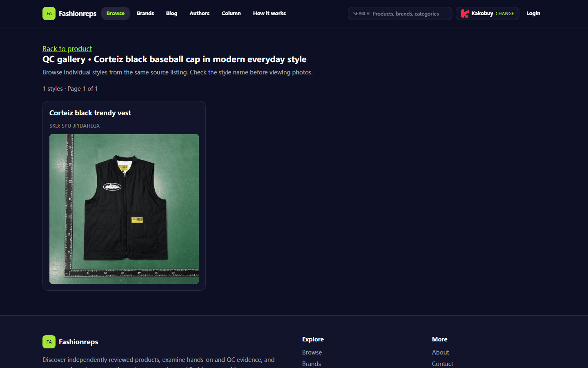The image size is (588, 368).
Task: Open the black vest QC photo thumbnail
Action: pyautogui.click(x=124, y=209)
